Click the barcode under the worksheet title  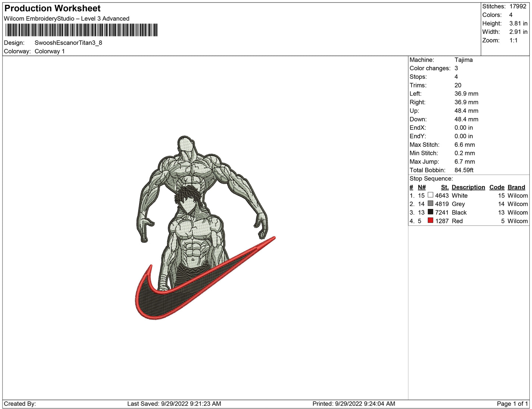point(81,30)
